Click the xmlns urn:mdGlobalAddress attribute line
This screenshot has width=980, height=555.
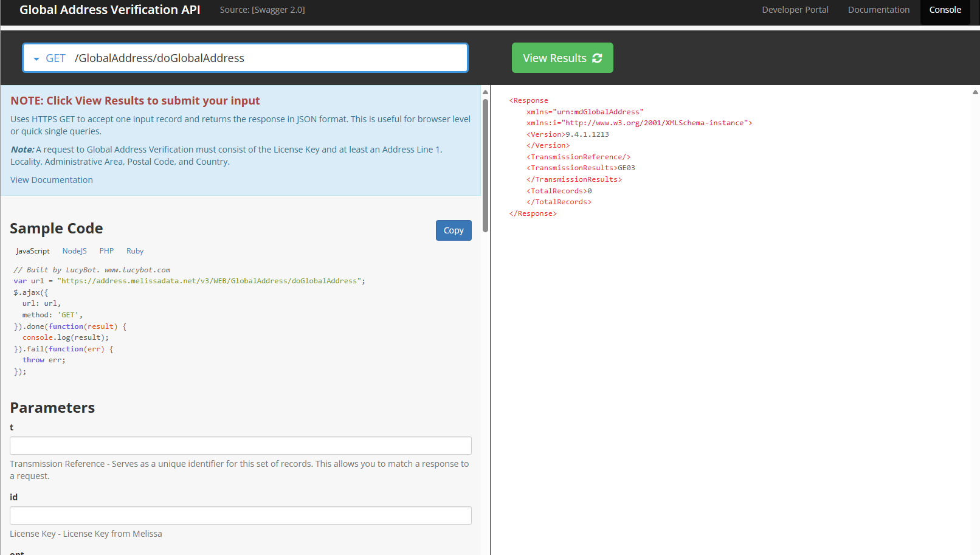pyautogui.click(x=585, y=112)
